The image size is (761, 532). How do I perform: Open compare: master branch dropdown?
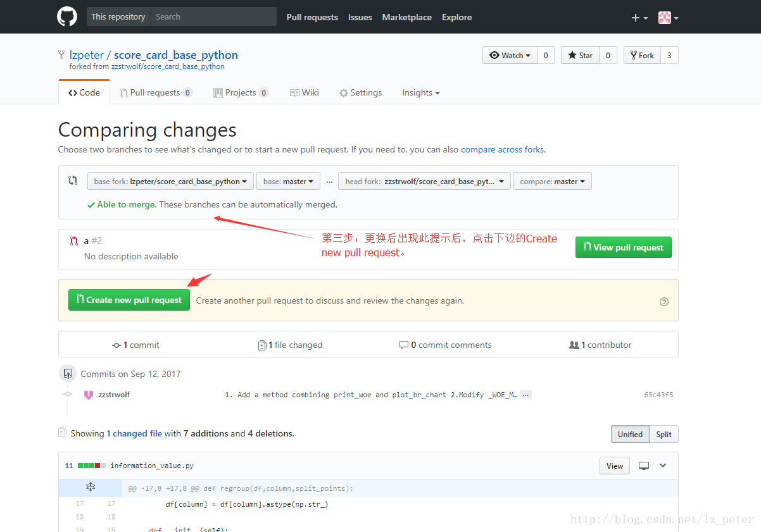[x=552, y=182]
